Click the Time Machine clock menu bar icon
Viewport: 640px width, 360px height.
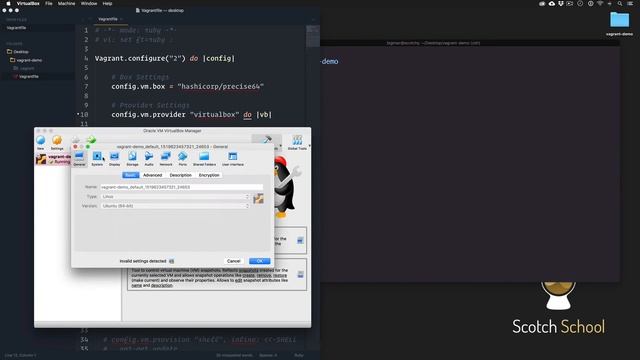pyautogui.click(x=580, y=3)
